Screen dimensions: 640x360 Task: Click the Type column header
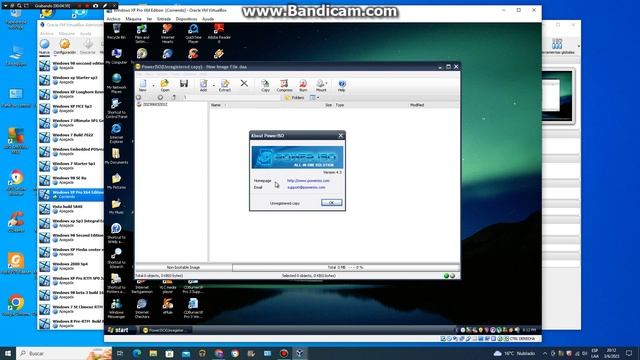[340, 105]
